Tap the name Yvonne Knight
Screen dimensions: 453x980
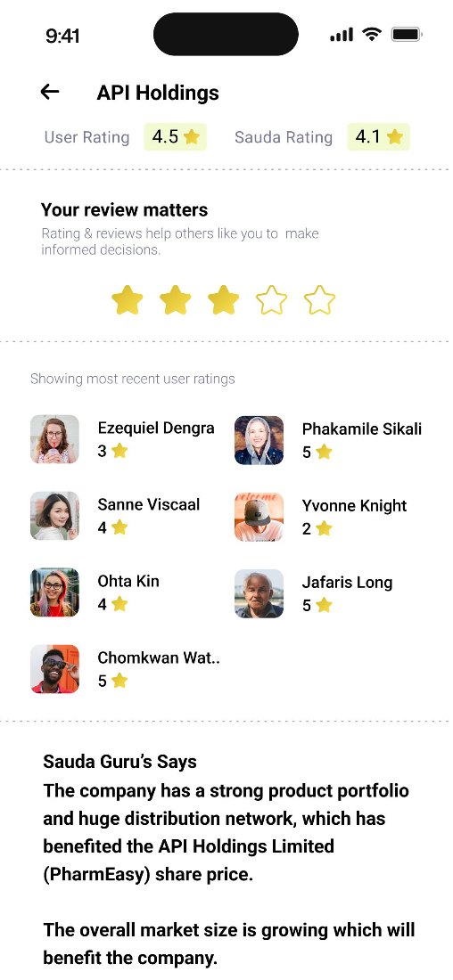pos(354,506)
